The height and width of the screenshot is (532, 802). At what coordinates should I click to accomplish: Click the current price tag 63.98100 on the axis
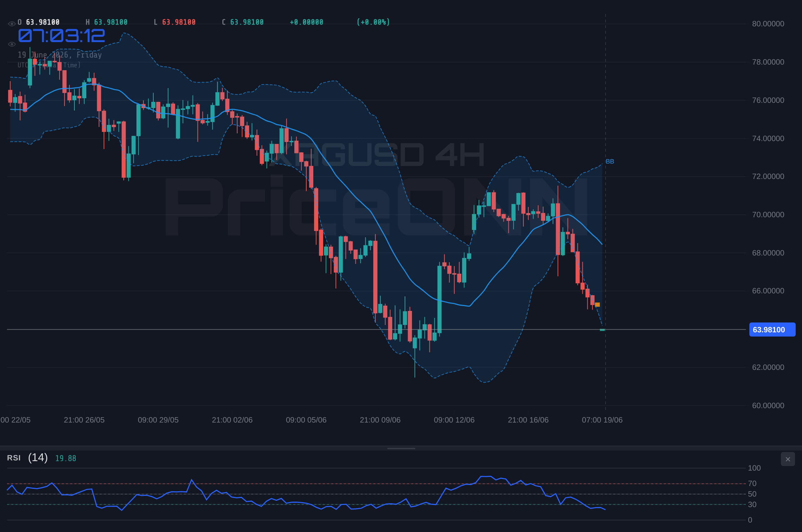pos(772,330)
